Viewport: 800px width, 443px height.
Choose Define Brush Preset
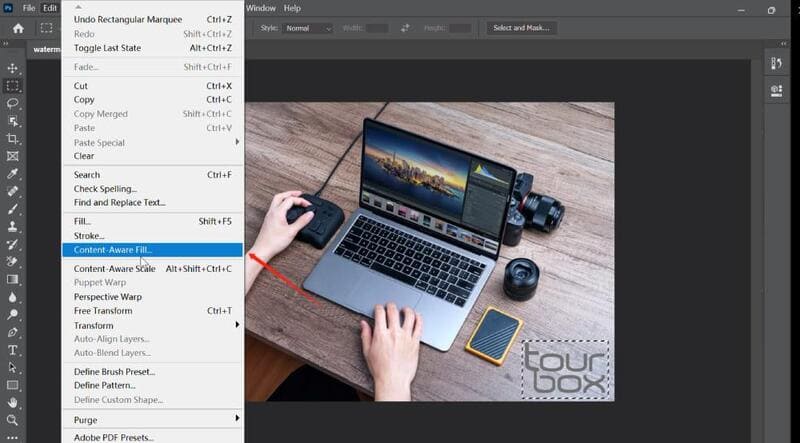(153, 372)
